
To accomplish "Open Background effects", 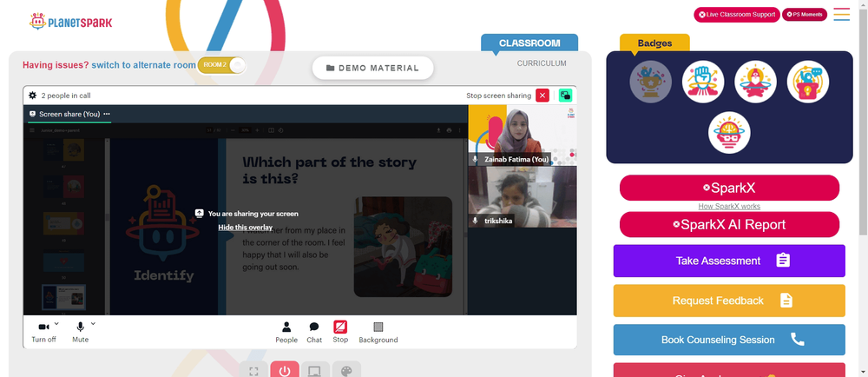I will [x=378, y=332].
